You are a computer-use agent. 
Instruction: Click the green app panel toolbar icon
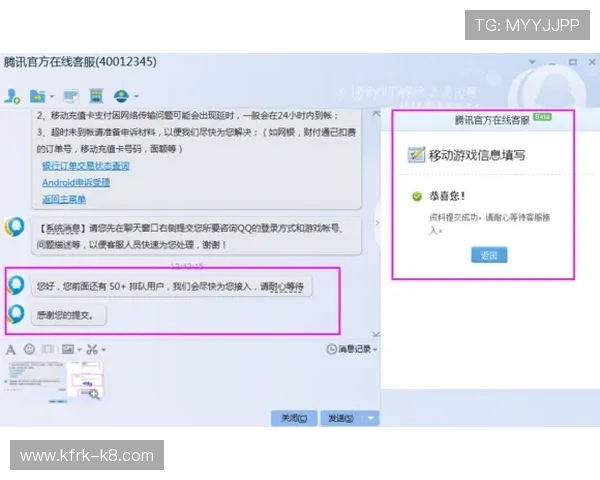tap(96, 96)
